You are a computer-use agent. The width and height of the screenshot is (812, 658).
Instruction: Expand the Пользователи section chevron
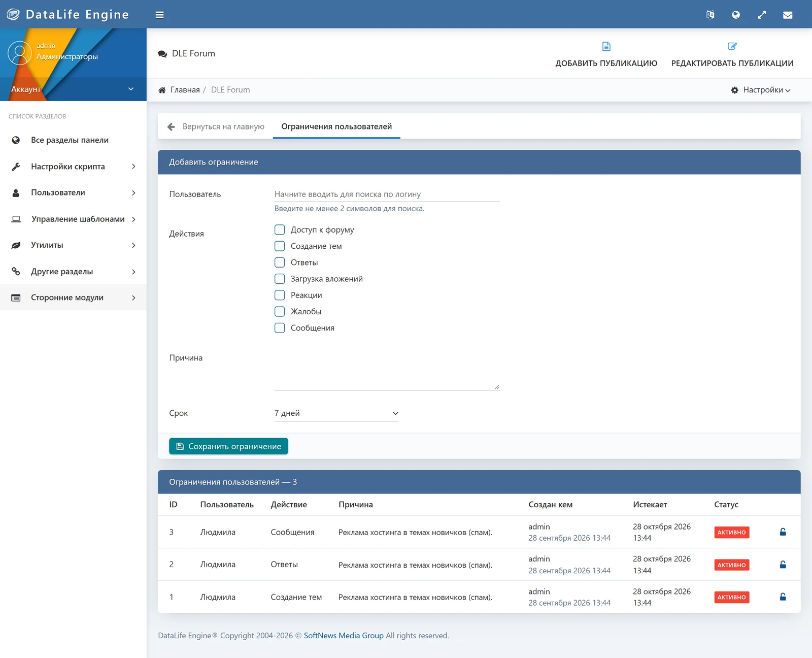[x=133, y=193]
